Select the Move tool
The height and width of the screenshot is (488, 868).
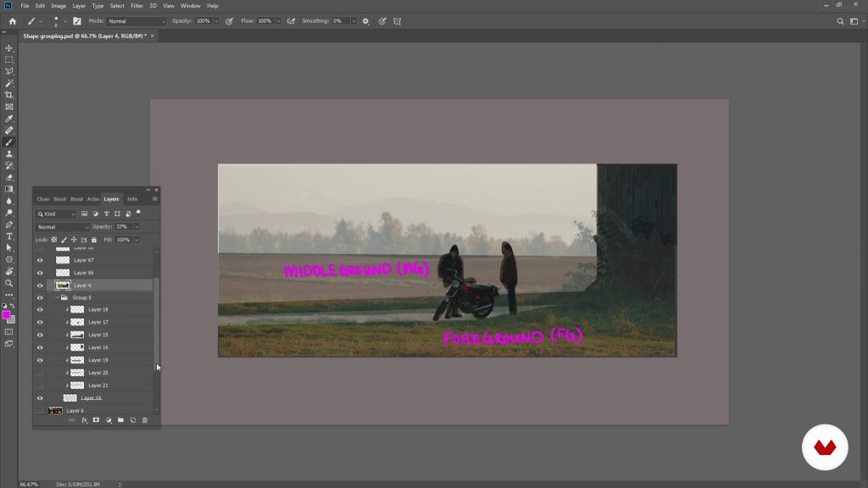coord(9,48)
